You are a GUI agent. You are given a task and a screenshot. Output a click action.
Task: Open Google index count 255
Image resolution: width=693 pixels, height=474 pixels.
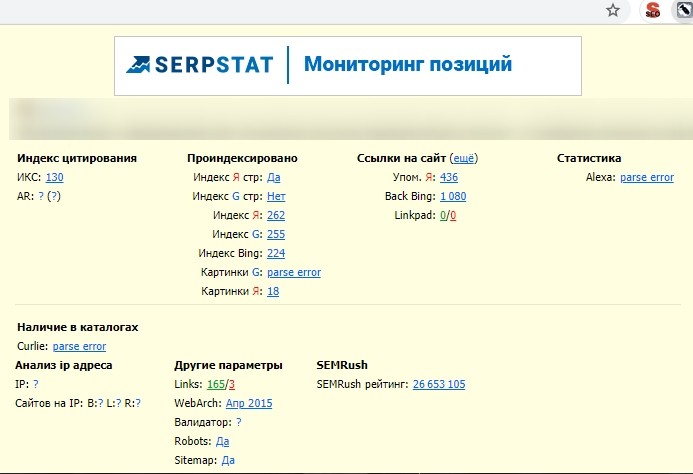point(276,234)
